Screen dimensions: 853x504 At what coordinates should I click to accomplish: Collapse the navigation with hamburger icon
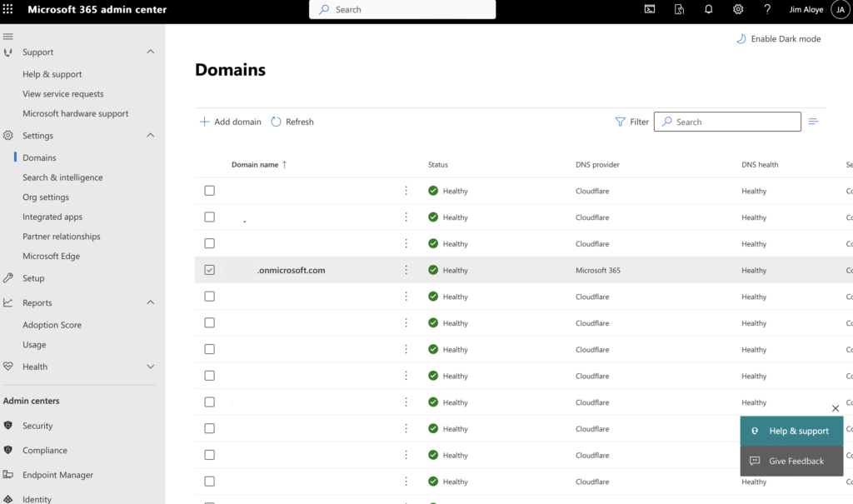click(x=7, y=37)
